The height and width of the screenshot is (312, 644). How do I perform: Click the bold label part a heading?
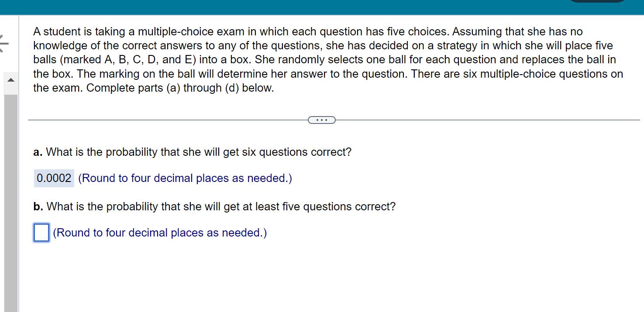pyautogui.click(x=38, y=152)
